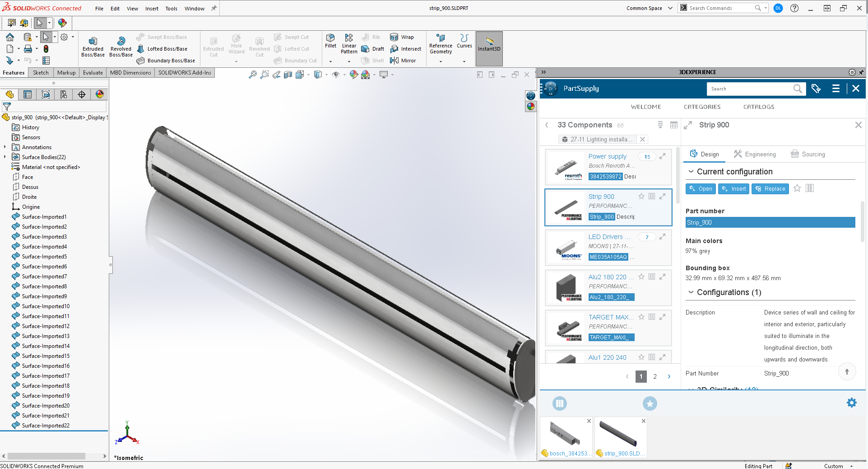Screen dimensions: 868x469
Task: Open the Reference Geometry dropdown
Action: [x=441, y=61]
